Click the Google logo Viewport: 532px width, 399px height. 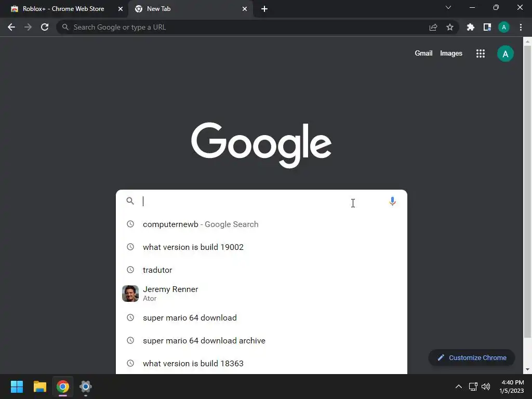click(x=261, y=145)
